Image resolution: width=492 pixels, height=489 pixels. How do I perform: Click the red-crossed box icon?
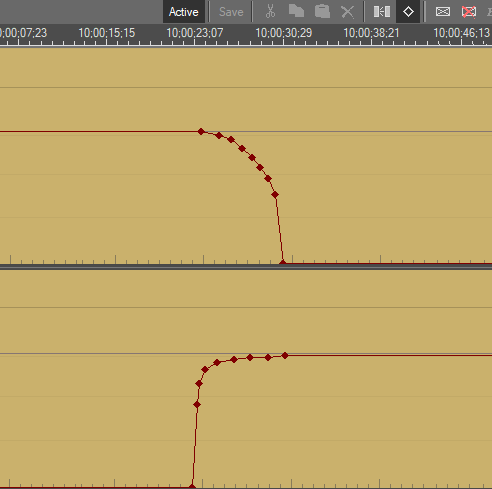(x=469, y=12)
